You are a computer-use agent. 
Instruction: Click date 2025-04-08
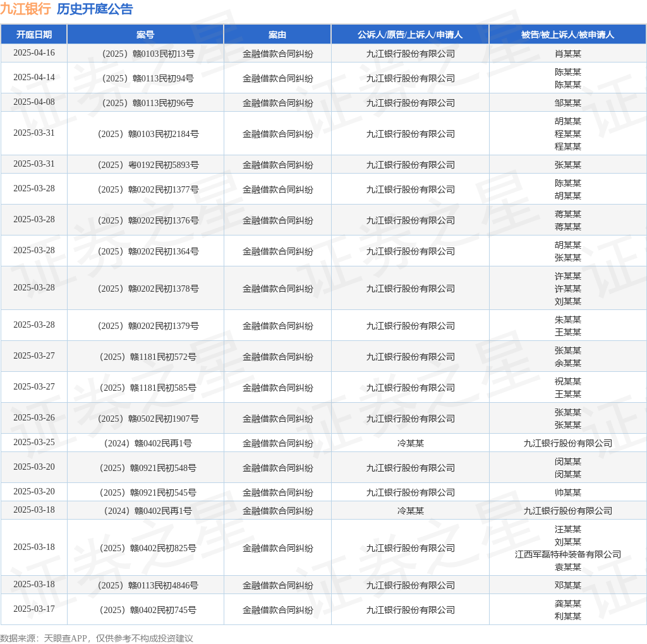tap(34, 102)
